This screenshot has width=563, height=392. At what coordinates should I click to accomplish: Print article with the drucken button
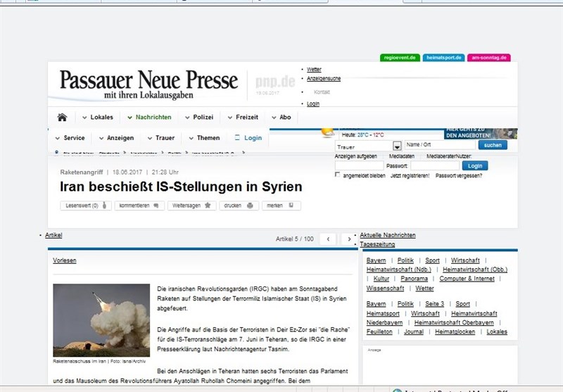click(239, 206)
